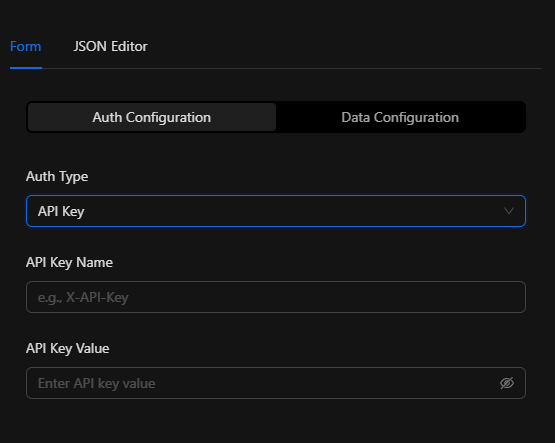The width and height of the screenshot is (555, 443).
Task: Switch to the Data Configuration segment
Action: 400,117
